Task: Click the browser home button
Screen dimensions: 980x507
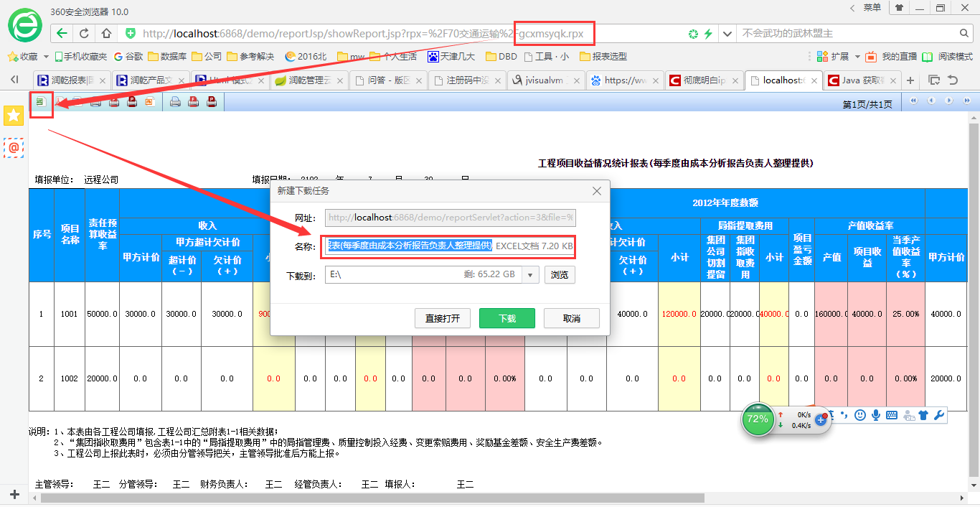Action: [x=106, y=33]
